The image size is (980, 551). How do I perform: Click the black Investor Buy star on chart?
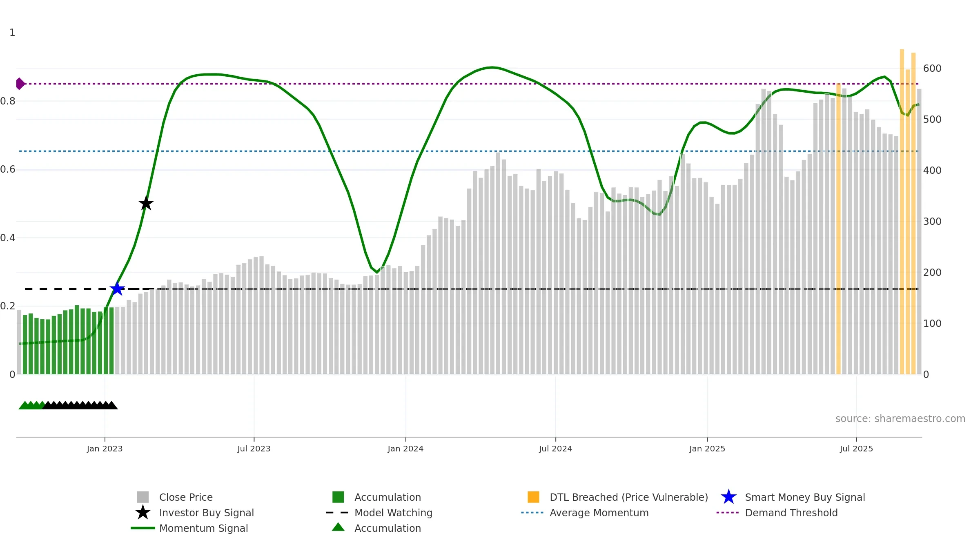tap(146, 203)
